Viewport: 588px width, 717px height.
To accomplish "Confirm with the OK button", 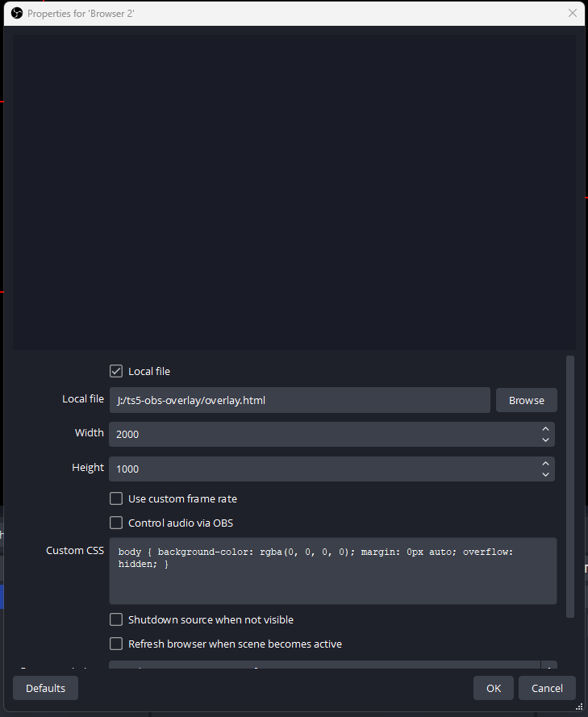I will click(x=494, y=688).
